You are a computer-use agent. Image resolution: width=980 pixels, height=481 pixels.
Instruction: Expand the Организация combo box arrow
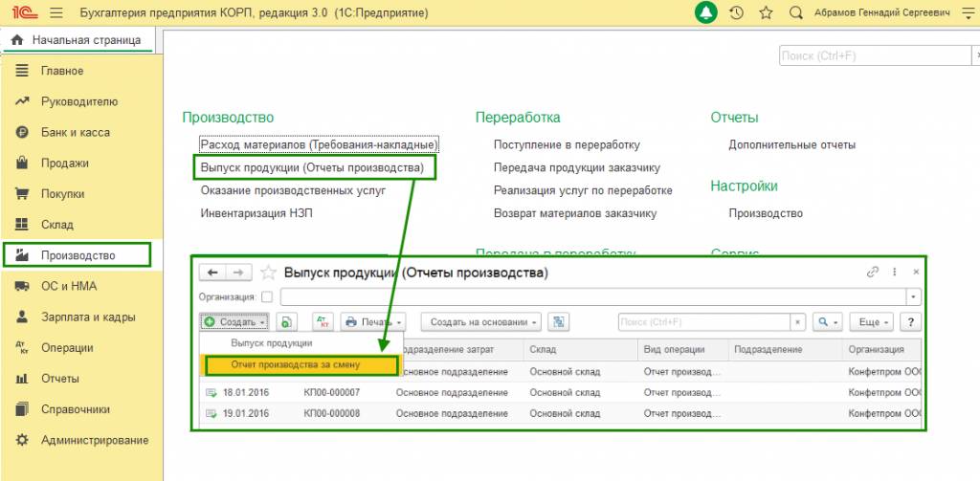point(915,296)
